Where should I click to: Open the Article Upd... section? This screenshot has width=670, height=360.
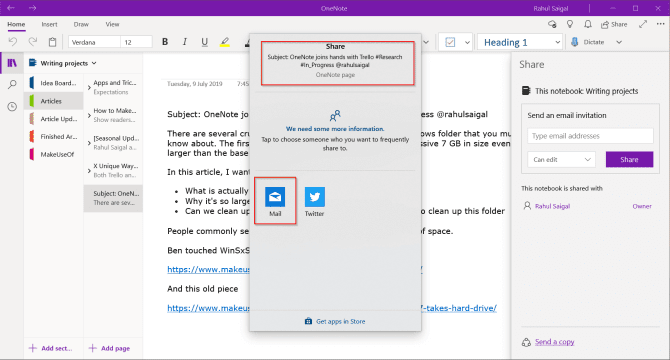[x=53, y=119]
